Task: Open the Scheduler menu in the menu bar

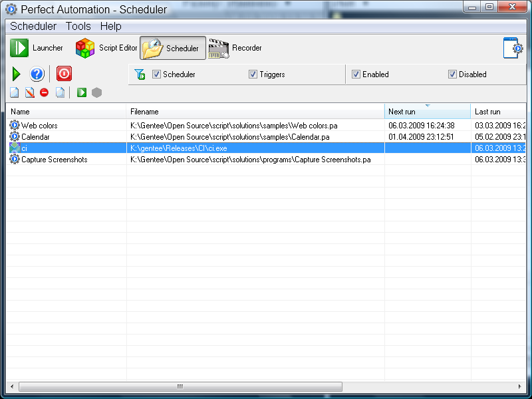Action: [33, 26]
